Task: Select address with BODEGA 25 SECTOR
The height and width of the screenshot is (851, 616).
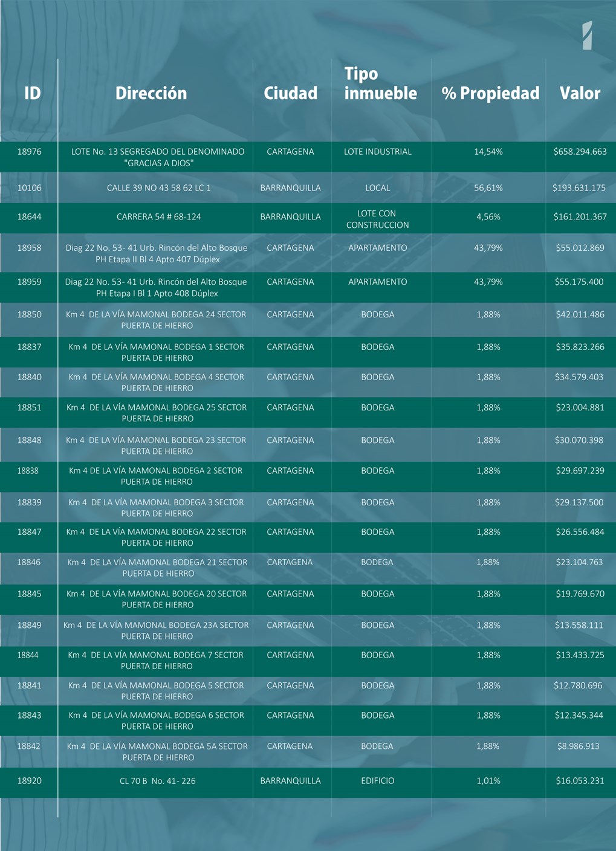Action: click(x=157, y=413)
